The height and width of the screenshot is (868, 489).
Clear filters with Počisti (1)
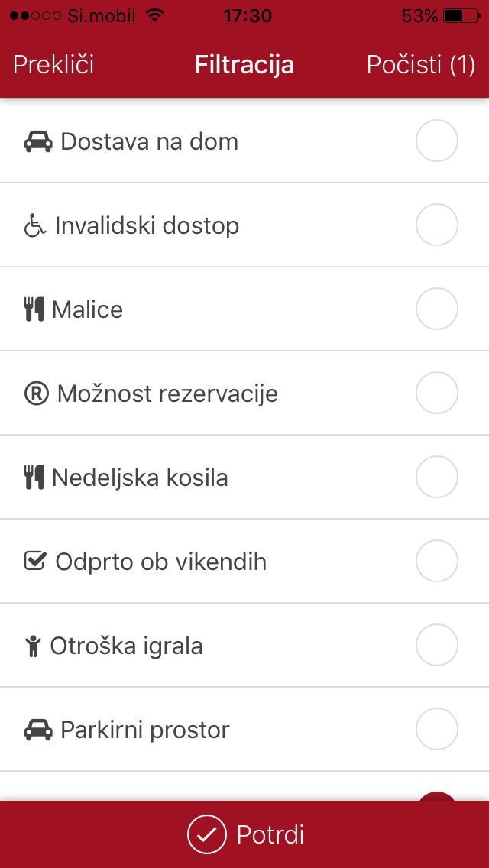point(421,65)
